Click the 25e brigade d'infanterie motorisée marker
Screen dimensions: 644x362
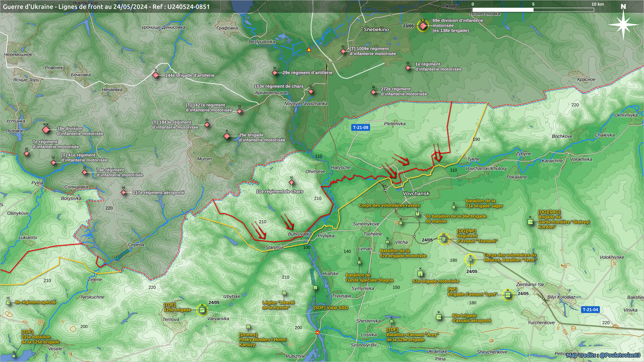(227, 136)
